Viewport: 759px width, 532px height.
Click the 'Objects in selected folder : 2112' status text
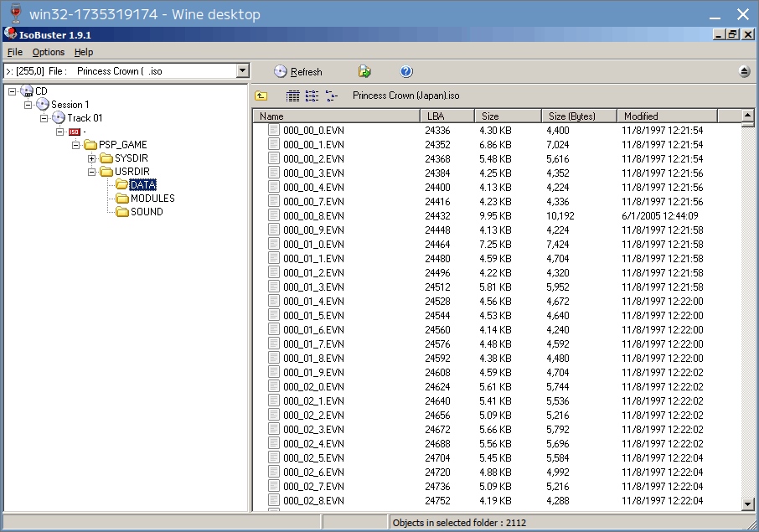[459, 523]
